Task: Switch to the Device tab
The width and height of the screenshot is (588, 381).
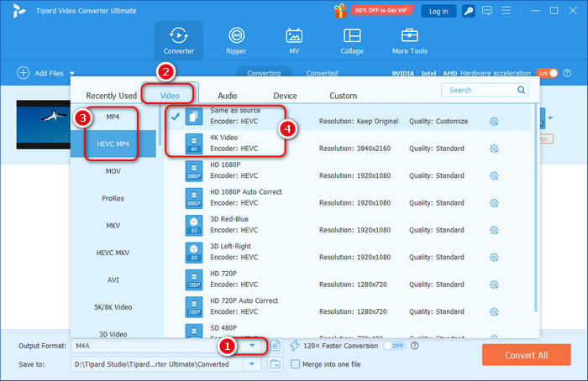Action: click(285, 96)
